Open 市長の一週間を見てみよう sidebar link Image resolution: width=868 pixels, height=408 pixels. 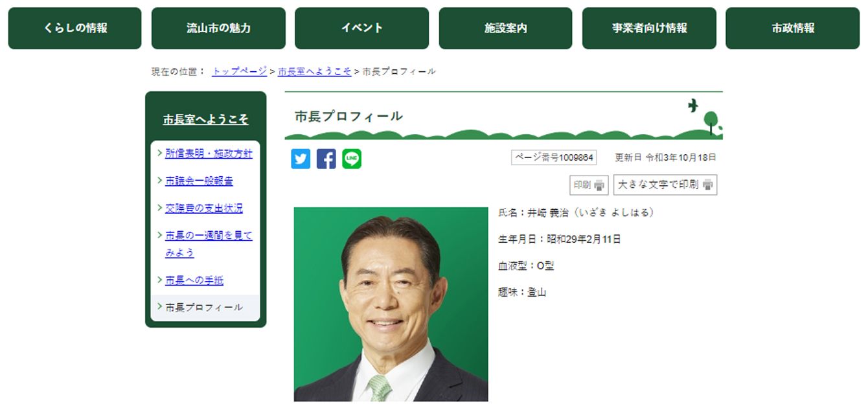[x=209, y=244]
